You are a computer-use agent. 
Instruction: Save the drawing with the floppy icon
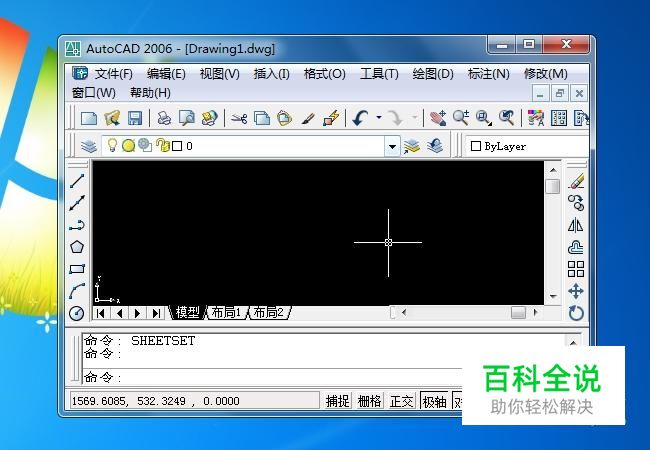coord(135,119)
